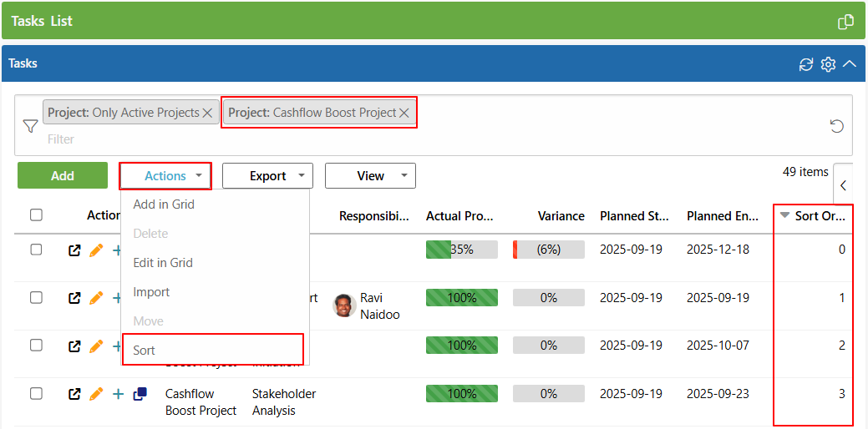Image resolution: width=868 pixels, height=429 pixels.
Task: Edit the Stakeholder Analysis task with pencil icon
Action: pyautogui.click(x=96, y=394)
